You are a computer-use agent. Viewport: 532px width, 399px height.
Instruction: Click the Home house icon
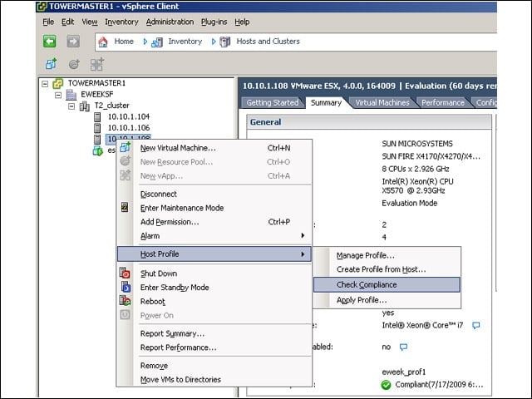[103, 42]
